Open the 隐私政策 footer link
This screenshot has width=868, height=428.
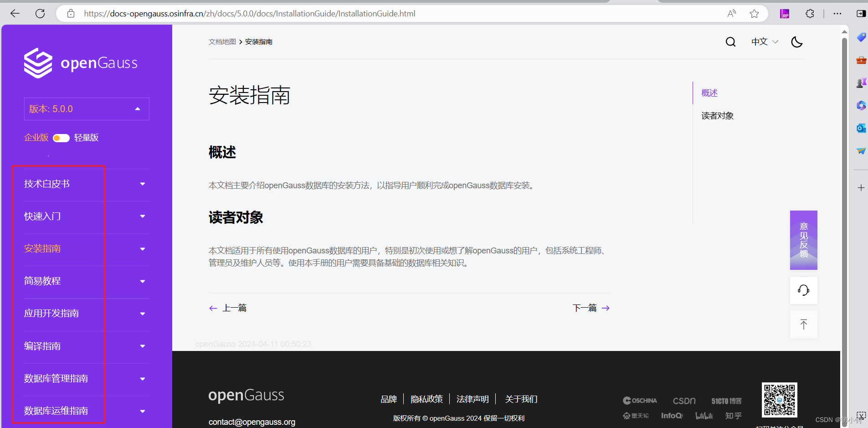point(426,399)
